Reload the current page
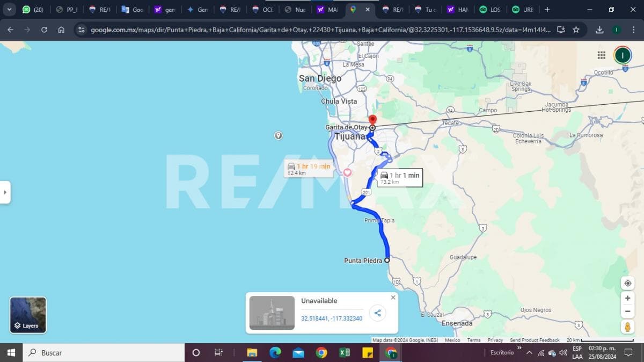Screen dimensions: 644x362 tap(44, 30)
